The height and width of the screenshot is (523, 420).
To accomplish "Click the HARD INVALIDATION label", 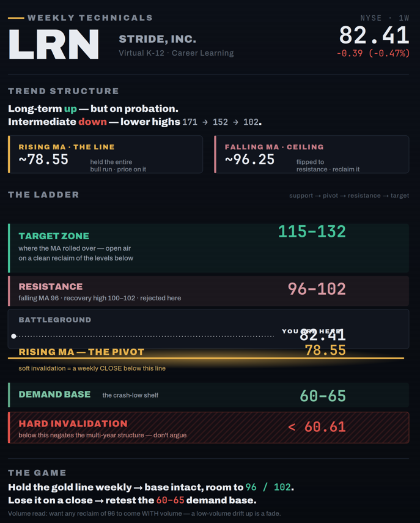I will [73, 424].
